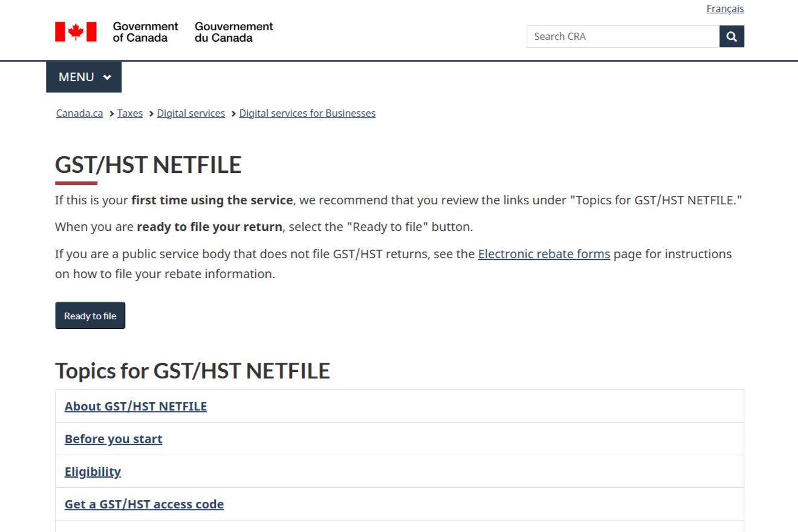Click the magnifying glass search button
The height and width of the screenshot is (532, 798).
(x=731, y=37)
